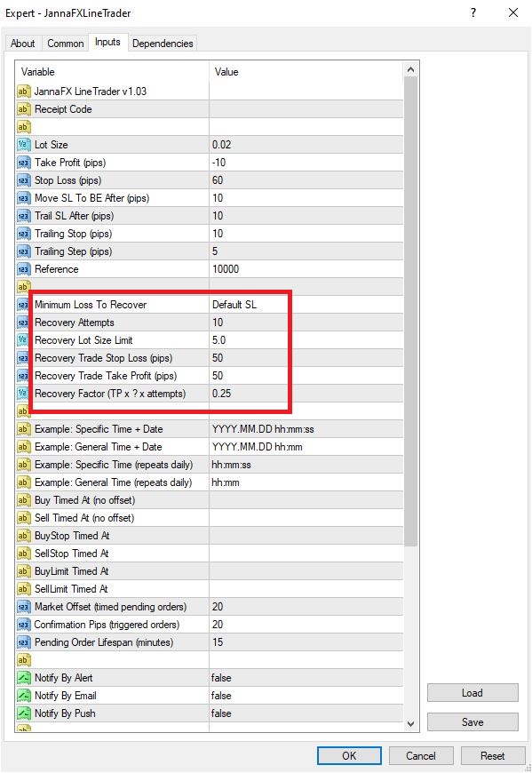Viewport: 532px width, 773px height.
Task: Click the Notify By Alert boolean icon
Action: pyautogui.click(x=24, y=678)
